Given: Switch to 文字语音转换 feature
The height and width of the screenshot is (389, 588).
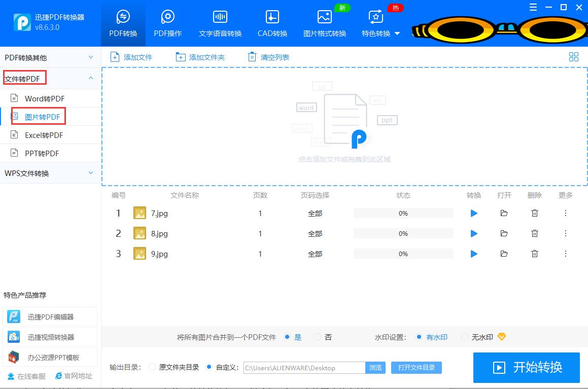Looking at the screenshot, I should [x=220, y=23].
